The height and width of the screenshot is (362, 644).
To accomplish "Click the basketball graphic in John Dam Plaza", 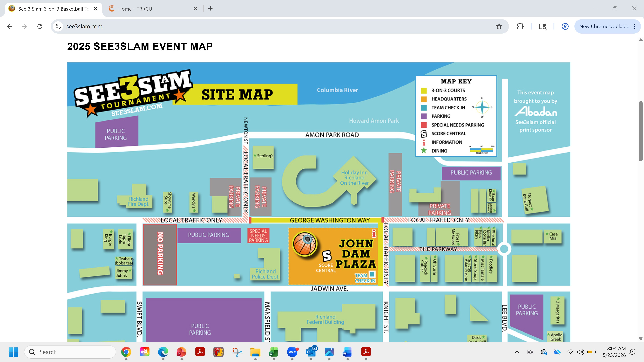I will click(x=305, y=244).
